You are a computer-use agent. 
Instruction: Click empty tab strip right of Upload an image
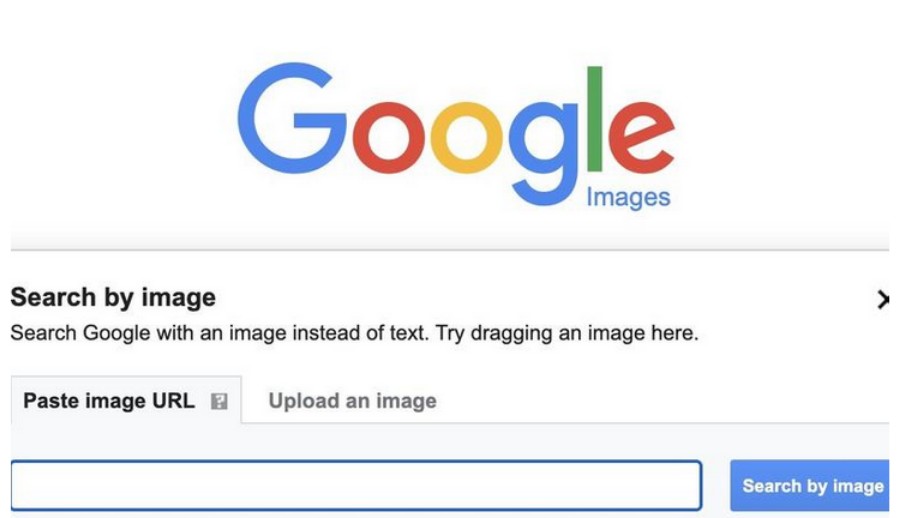pyautogui.click(x=660, y=401)
